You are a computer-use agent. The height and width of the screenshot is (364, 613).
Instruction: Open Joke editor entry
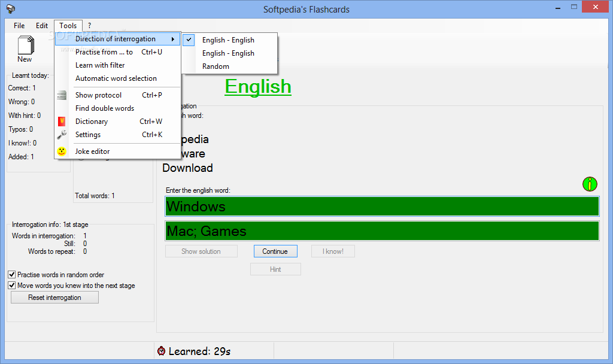[118, 151]
